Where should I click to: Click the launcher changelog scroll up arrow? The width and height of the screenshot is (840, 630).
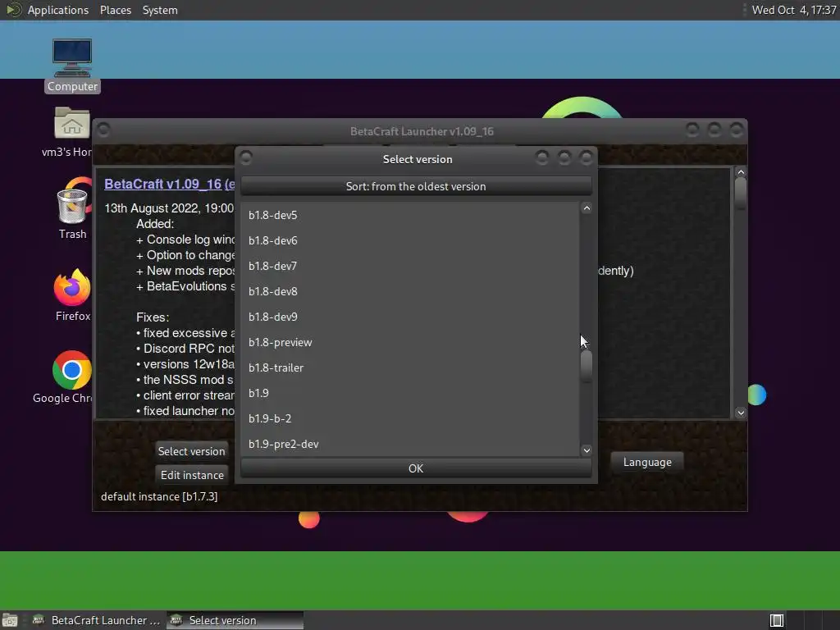tap(741, 172)
